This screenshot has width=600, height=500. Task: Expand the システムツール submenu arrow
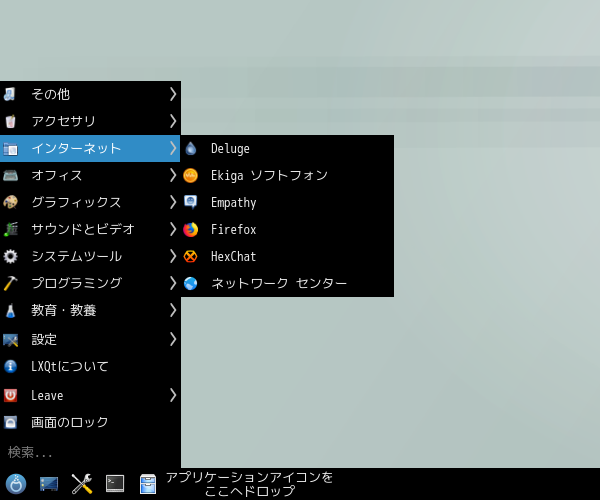coord(173,256)
